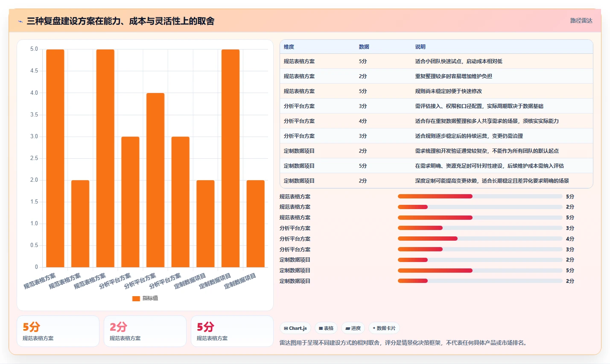Click row text 适合规则逐步稳定后的持续运营
This screenshot has width=610, height=364.
coord(469,136)
